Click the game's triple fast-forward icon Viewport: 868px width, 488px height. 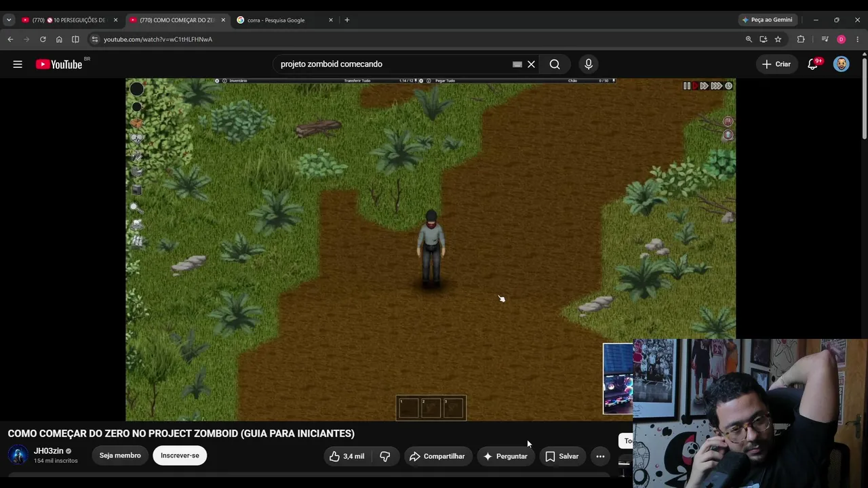coord(716,86)
